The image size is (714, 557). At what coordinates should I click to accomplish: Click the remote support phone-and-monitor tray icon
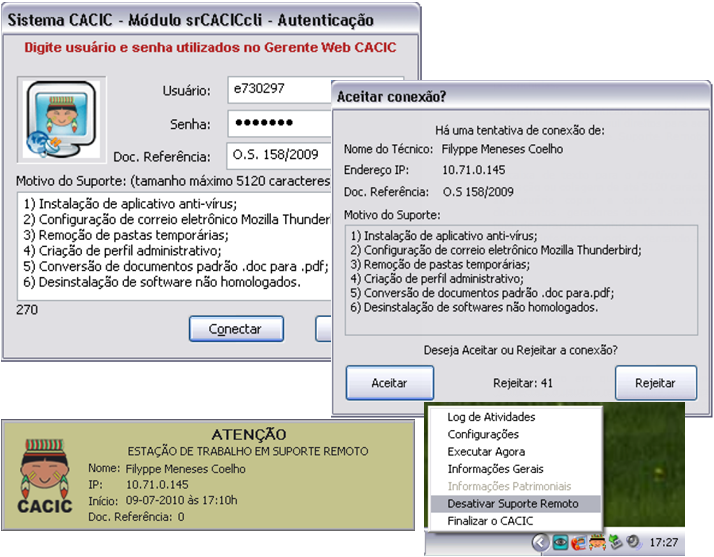(578, 542)
